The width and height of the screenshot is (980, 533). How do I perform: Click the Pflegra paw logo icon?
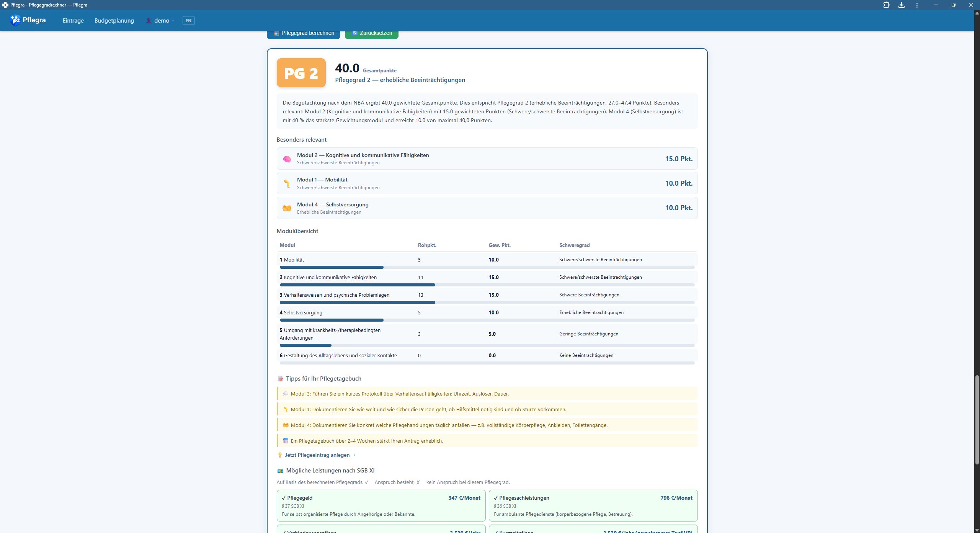coord(15,20)
